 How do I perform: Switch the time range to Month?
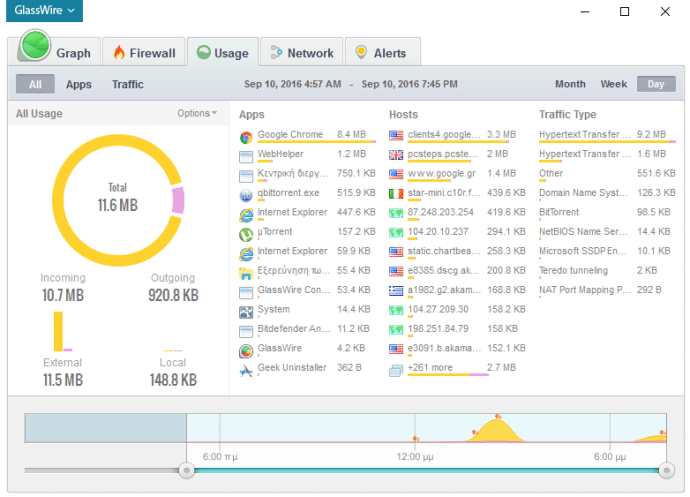pos(570,84)
